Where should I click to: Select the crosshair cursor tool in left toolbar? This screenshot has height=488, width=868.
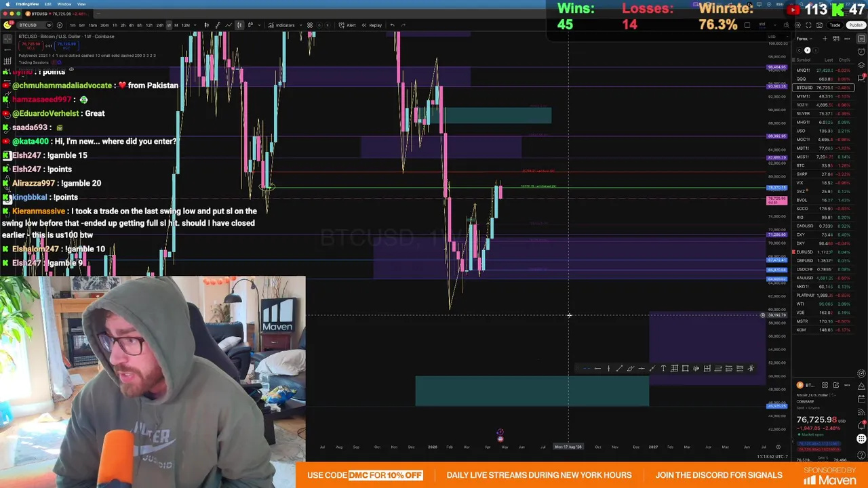click(x=7, y=39)
